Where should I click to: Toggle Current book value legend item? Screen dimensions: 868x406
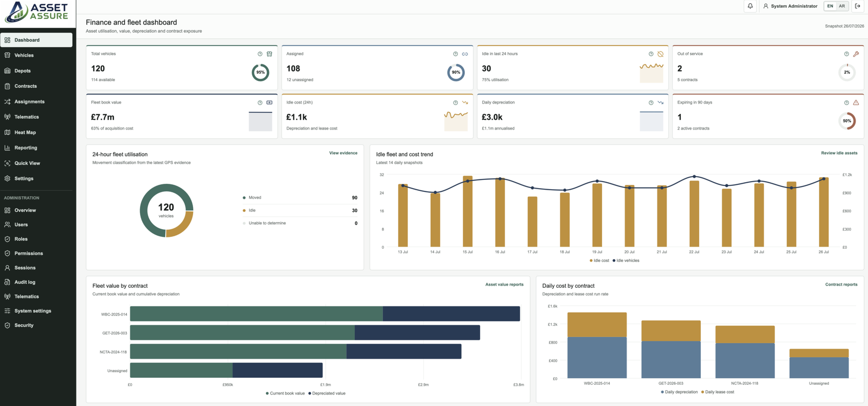(x=285, y=394)
